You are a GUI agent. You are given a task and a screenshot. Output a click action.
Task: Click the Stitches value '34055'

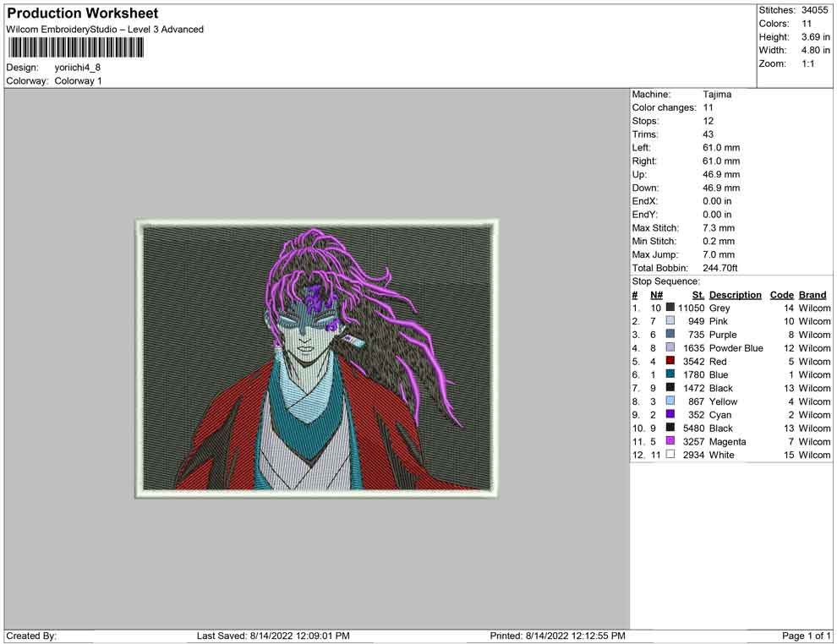point(814,10)
